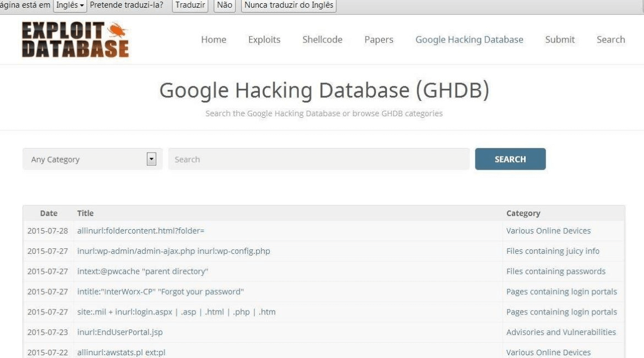Open the Papers section
The height and width of the screenshot is (358, 644).
(379, 39)
